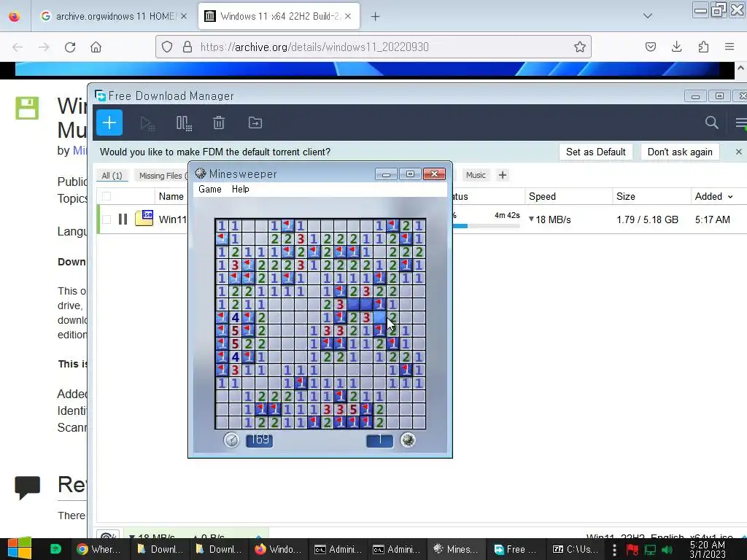Screen dimensions: 747x560
Task: Open the Help menu in Minesweeper
Action: (241, 189)
